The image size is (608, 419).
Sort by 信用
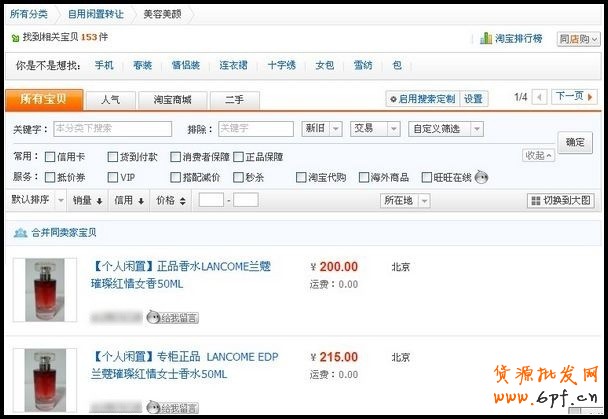[129, 200]
